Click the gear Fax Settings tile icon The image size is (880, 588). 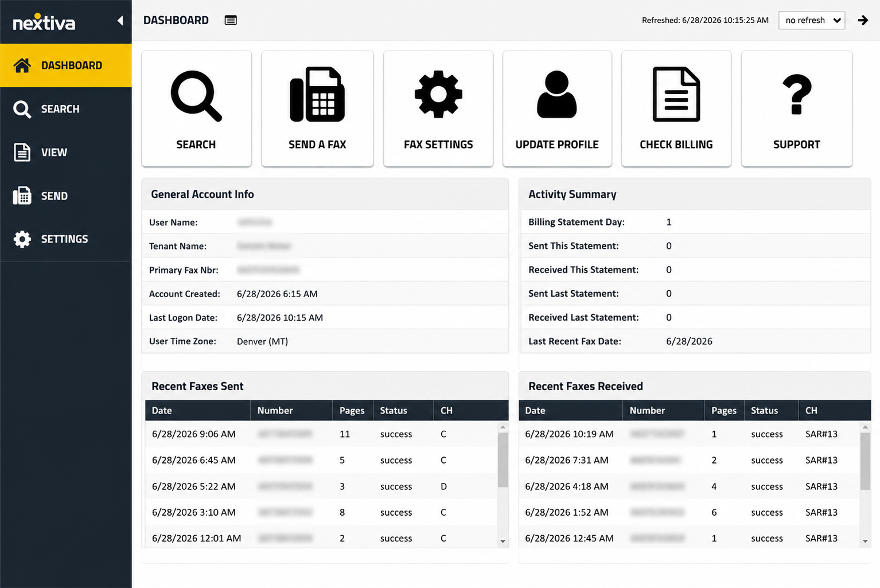click(x=438, y=94)
